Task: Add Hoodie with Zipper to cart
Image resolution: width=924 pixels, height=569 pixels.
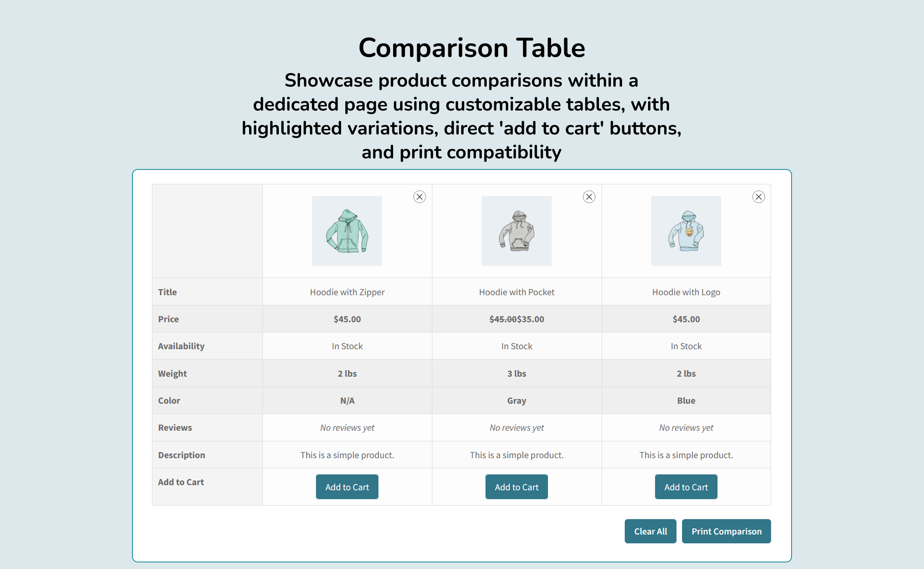Action: point(347,487)
